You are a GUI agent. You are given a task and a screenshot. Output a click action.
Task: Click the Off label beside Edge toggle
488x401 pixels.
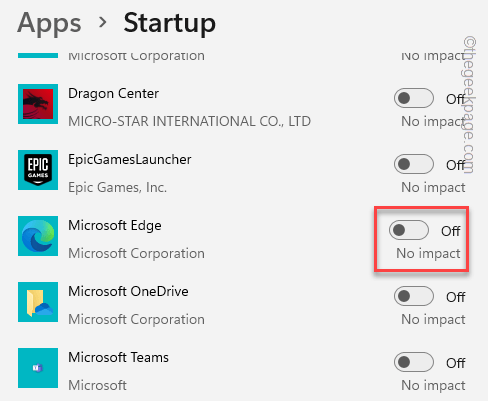click(451, 231)
